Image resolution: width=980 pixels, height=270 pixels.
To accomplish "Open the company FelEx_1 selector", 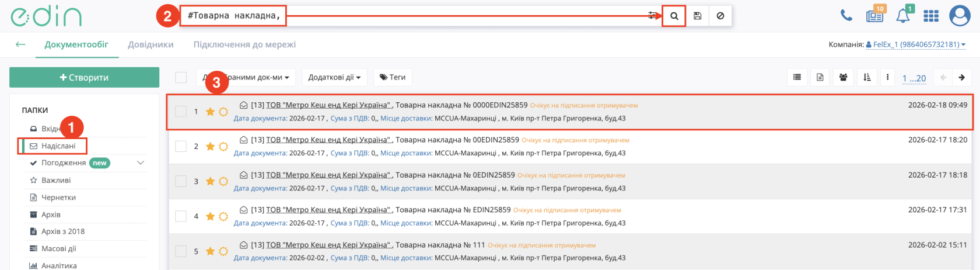I will [915, 44].
